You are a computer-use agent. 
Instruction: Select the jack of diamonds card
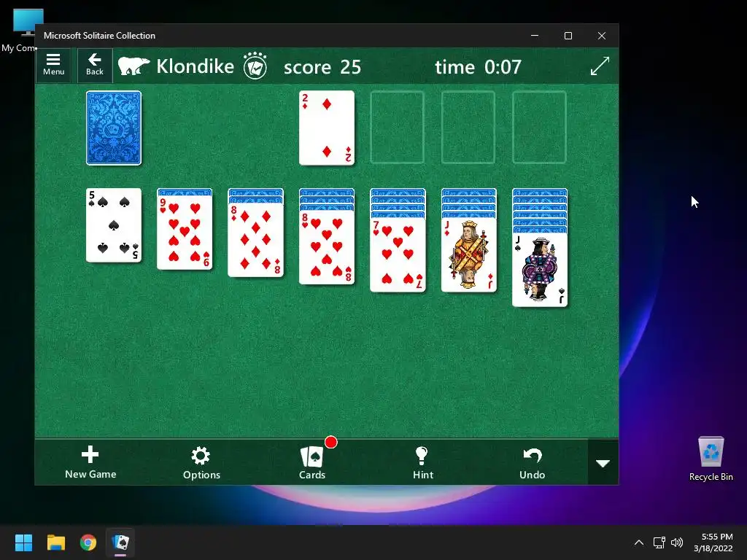click(x=469, y=255)
